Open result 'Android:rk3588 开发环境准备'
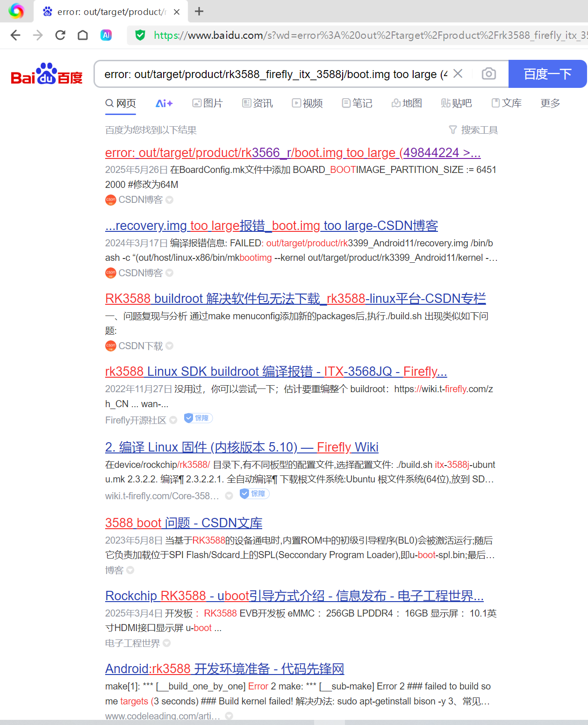 pos(225,668)
